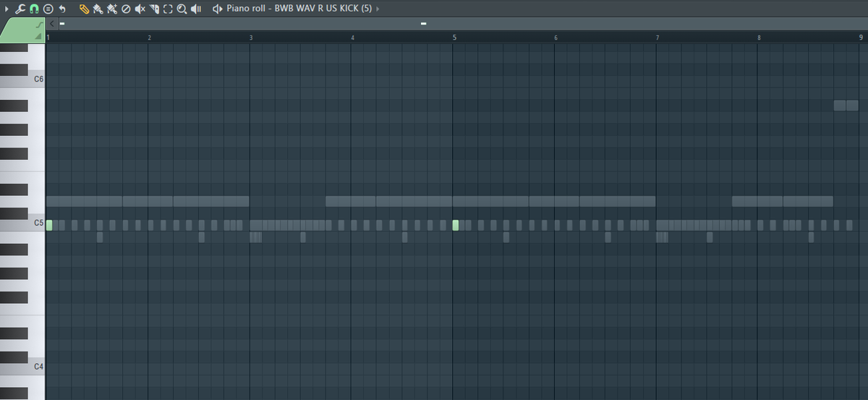Select the Paint in drum mode tool
The width and height of the screenshot is (868, 400).
tap(112, 9)
